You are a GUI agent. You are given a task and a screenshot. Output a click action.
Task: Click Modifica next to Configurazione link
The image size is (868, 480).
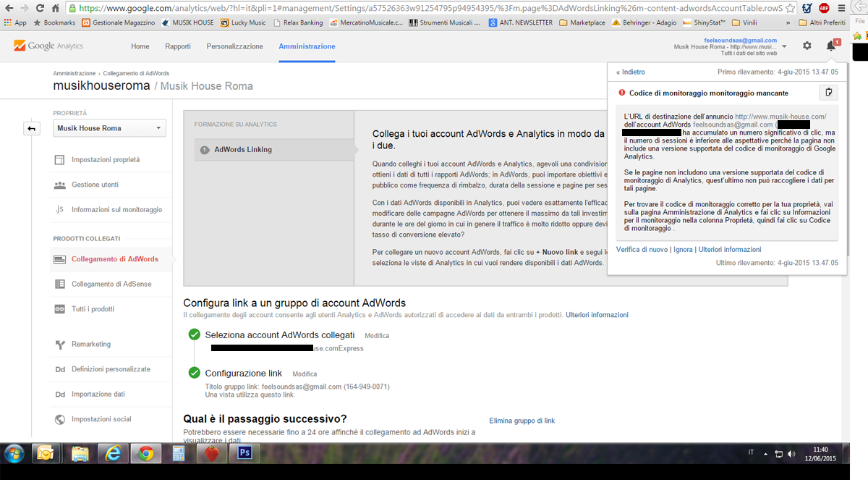tap(305, 374)
